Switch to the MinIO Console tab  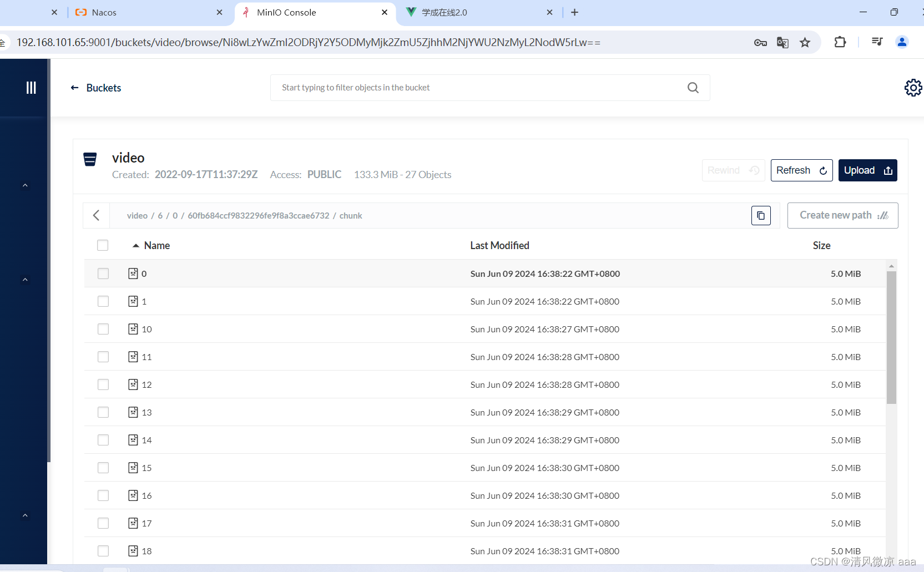coord(315,12)
